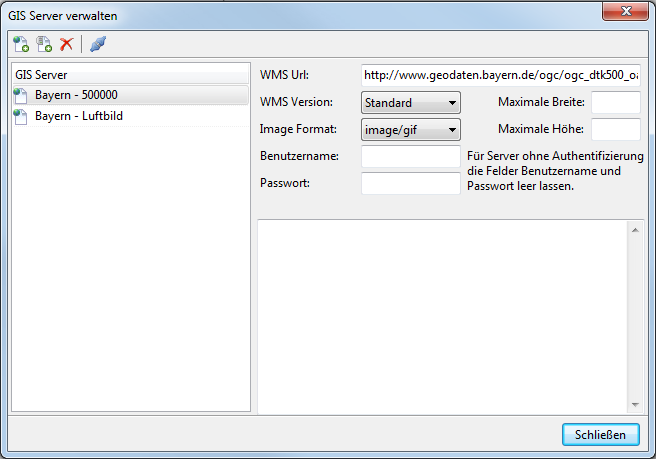Open the WMS Version dropdown
656x459 pixels.
(x=410, y=102)
